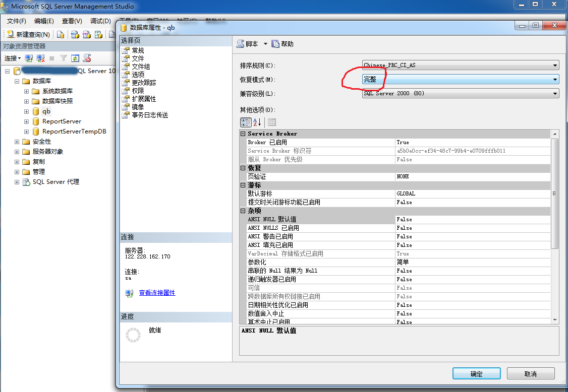Image resolution: width=568 pixels, height=392 pixels.
Task: Open a new Database Engine query icon
Action: click(x=61, y=34)
